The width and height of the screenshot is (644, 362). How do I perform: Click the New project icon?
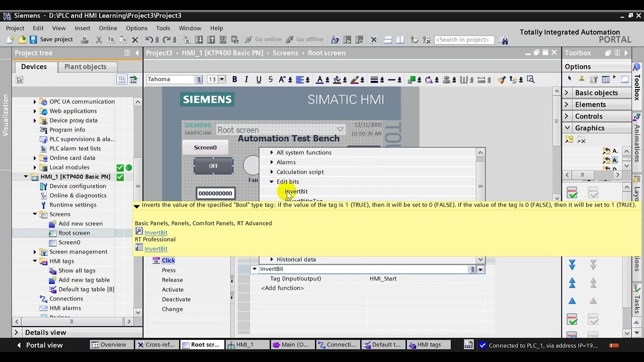click(x=11, y=39)
